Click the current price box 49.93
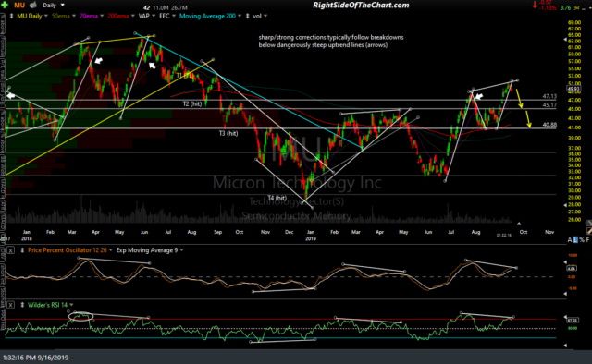592x364 pixels. click(x=573, y=90)
